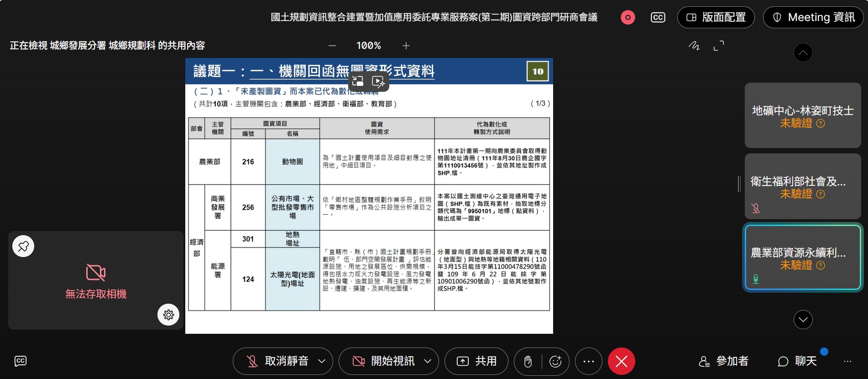Screen dimensions: 868x379
Task: Unpin the self-view video panel
Action: 23,246
